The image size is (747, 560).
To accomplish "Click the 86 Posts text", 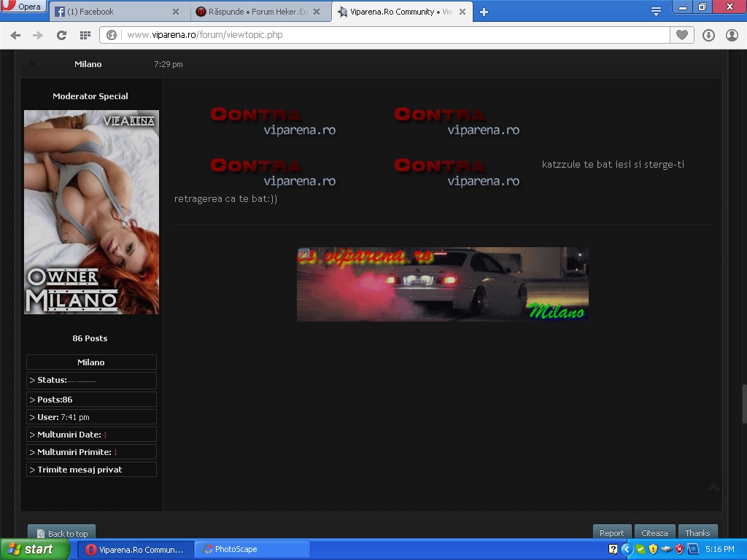I will (x=90, y=338).
